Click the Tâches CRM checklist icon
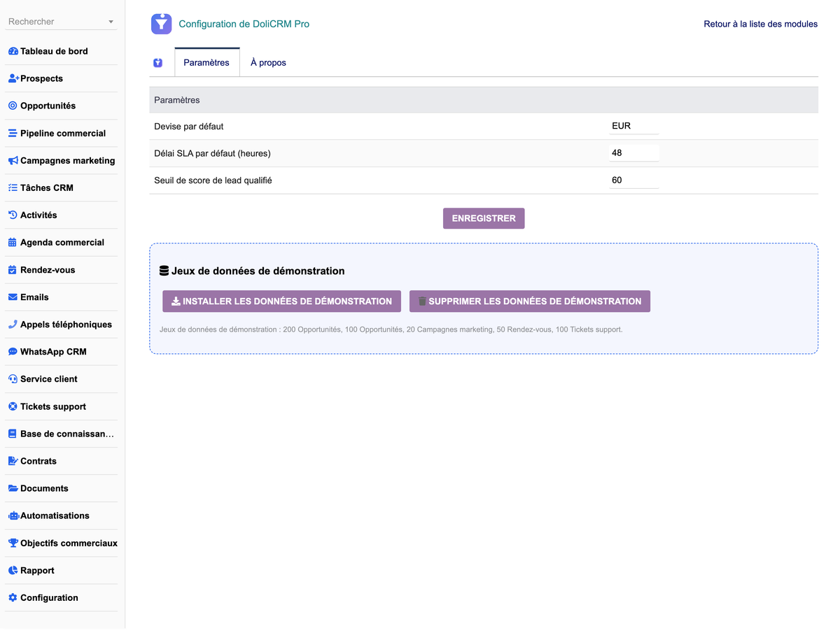The width and height of the screenshot is (840, 640). (13, 188)
